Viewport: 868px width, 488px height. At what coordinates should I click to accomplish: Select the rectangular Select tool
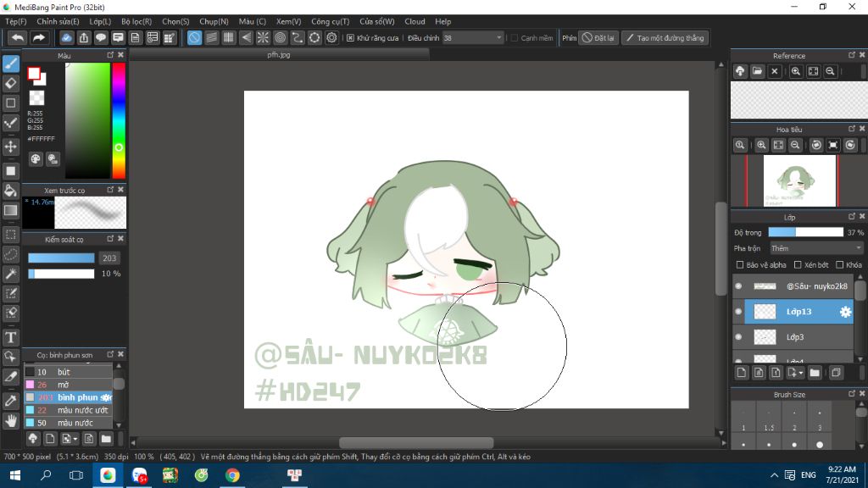pyautogui.click(x=10, y=234)
